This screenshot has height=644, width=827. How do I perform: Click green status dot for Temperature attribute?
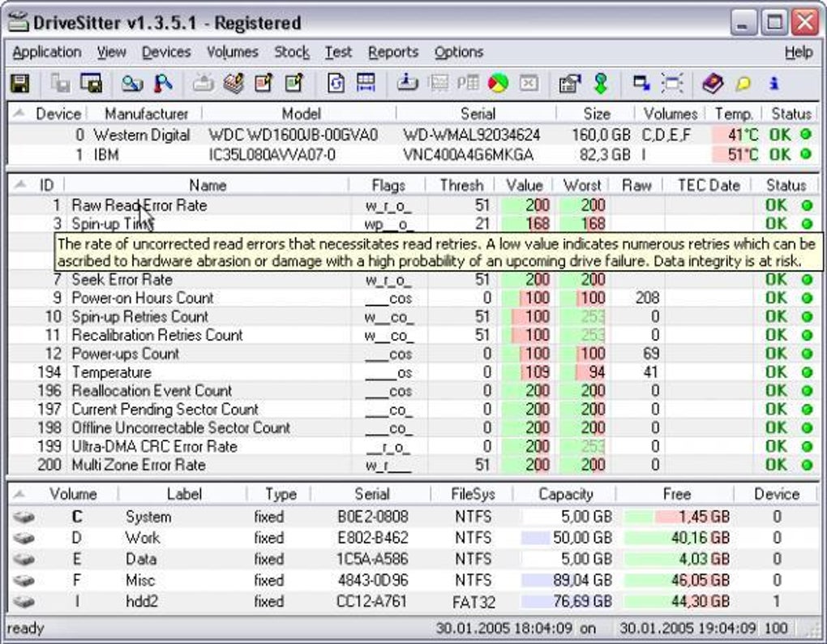807,372
